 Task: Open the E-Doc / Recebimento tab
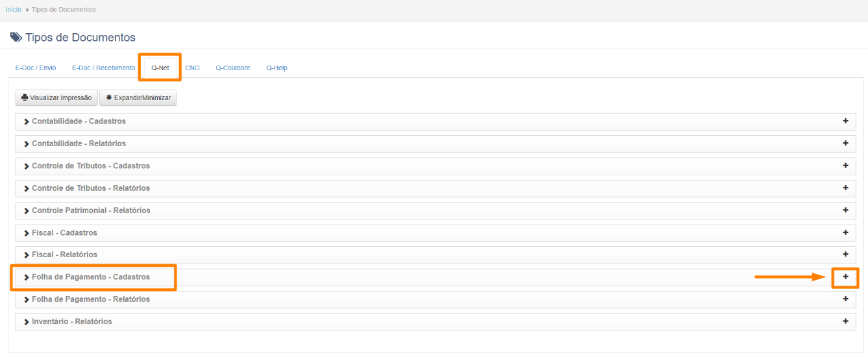(103, 68)
